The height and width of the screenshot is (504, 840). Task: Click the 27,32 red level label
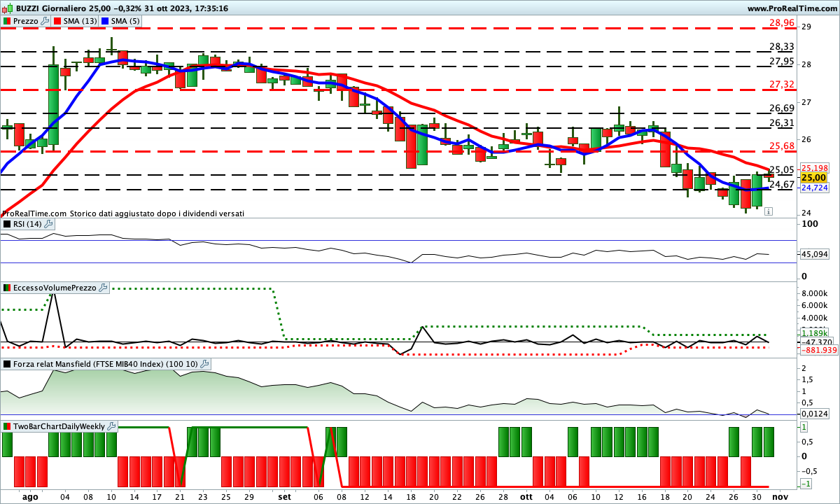tap(781, 85)
